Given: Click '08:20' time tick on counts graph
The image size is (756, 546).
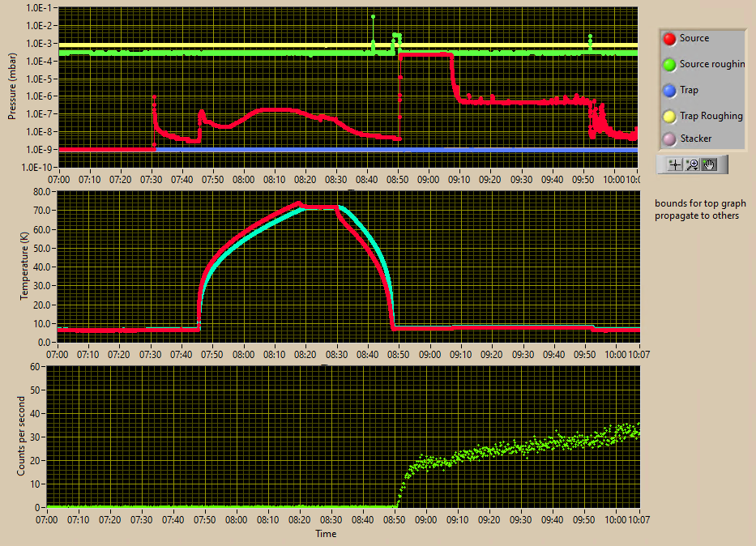Looking at the screenshot, I should [x=300, y=520].
